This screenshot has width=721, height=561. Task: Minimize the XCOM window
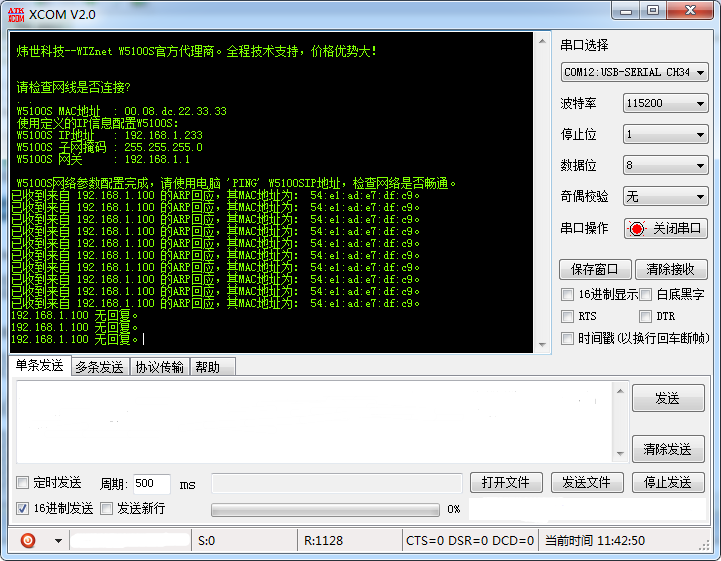(x=626, y=11)
